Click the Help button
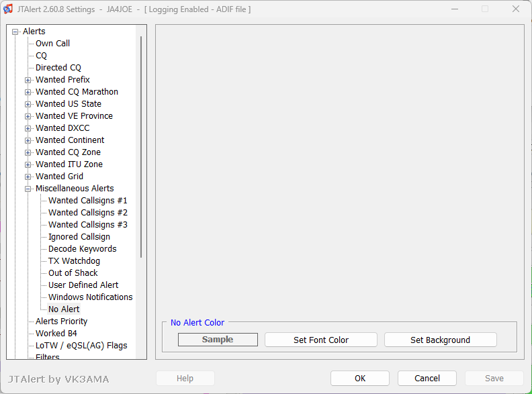532x394 pixels. point(185,379)
